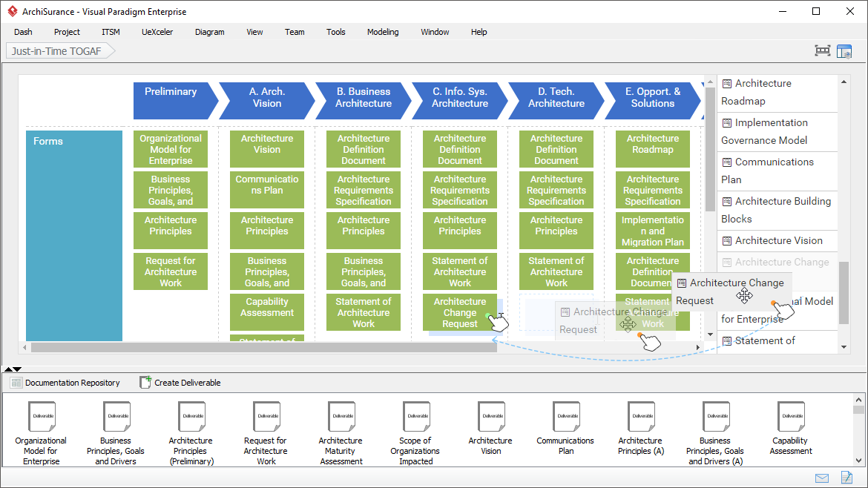The image size is (868, 488).
Task: Open Architecture Principles (A) deliverable
Action: tap(641, 429)
